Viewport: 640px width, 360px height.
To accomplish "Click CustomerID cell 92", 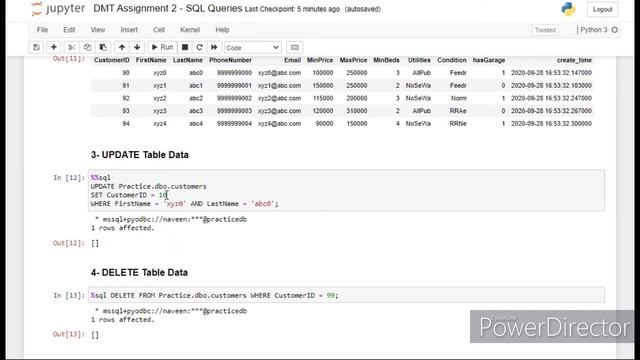I will pyautogui.click(x=126, y=98).
